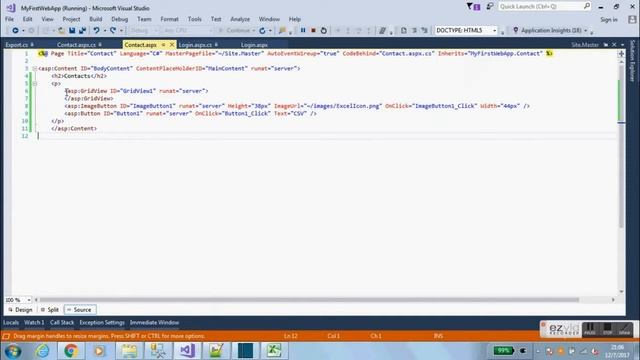Open the Analyze menu
The width and height of the screenshot is (640, 360).
(x=240, y=19)
